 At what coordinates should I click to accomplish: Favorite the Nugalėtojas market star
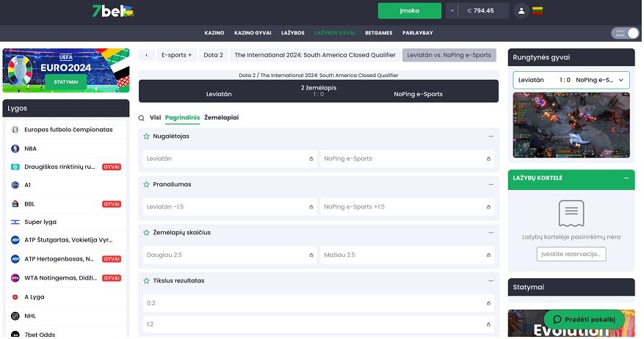pyautogui.click(x=146, y=136)
